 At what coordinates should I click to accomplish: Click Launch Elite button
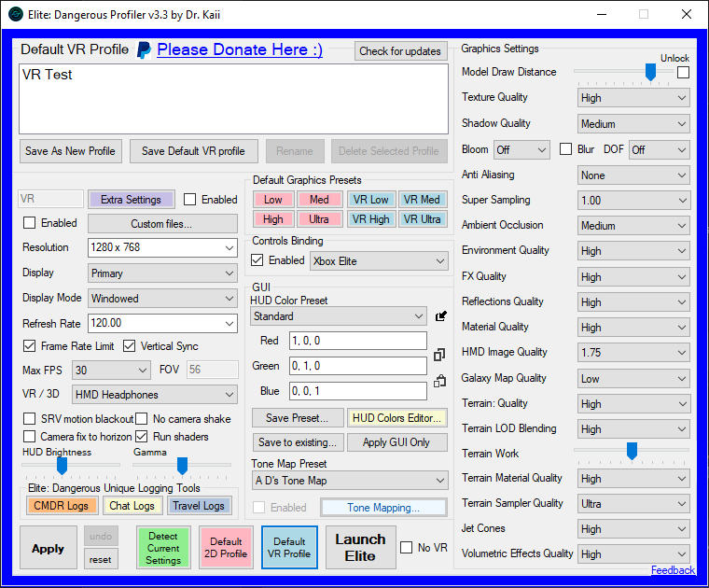(x=360, y=547)
